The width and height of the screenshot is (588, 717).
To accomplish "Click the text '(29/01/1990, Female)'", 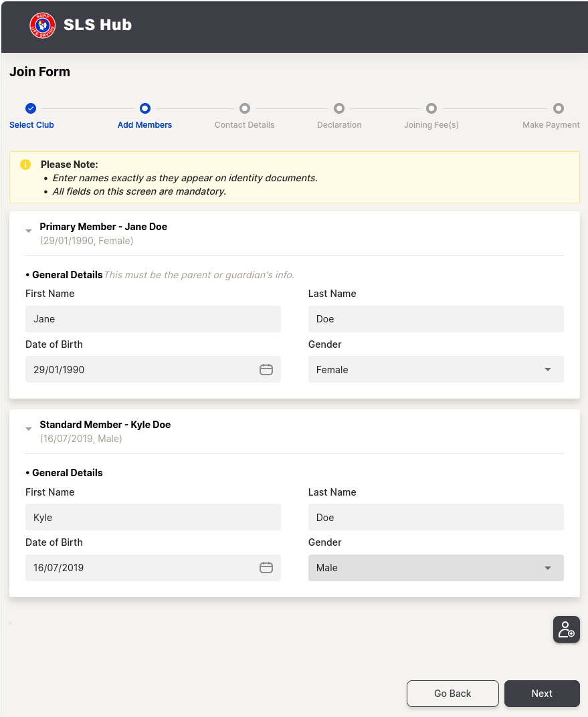I will point(86,241).
